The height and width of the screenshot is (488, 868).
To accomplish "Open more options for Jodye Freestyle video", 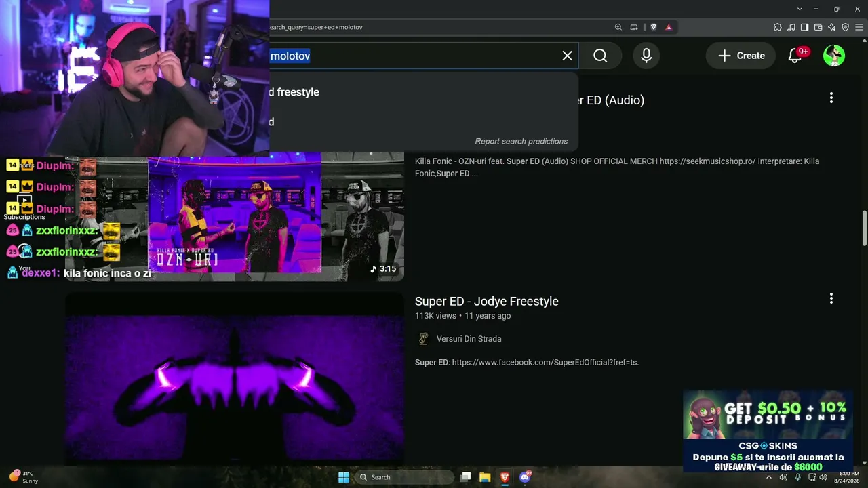I will click(831, 299).
